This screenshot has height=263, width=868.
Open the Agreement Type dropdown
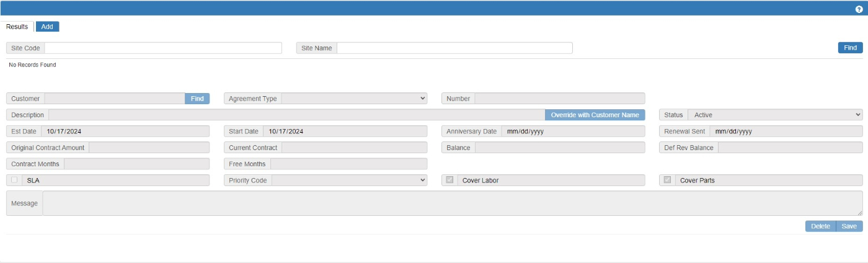click(354, 99)
